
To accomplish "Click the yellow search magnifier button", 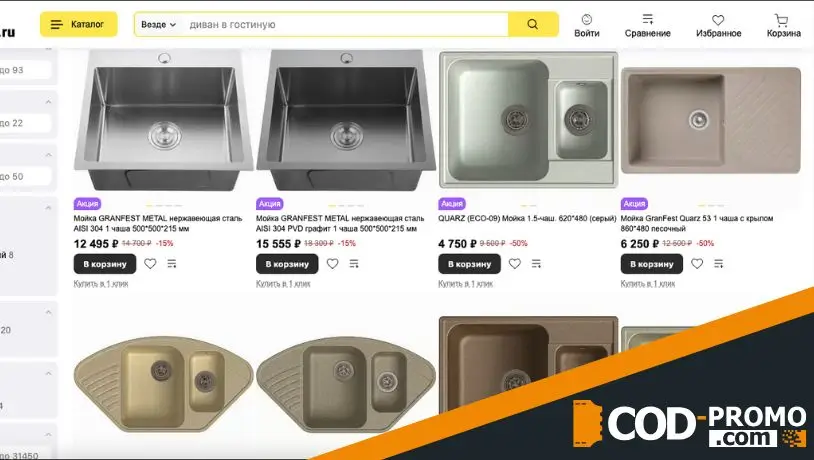I will coord(533,24).
